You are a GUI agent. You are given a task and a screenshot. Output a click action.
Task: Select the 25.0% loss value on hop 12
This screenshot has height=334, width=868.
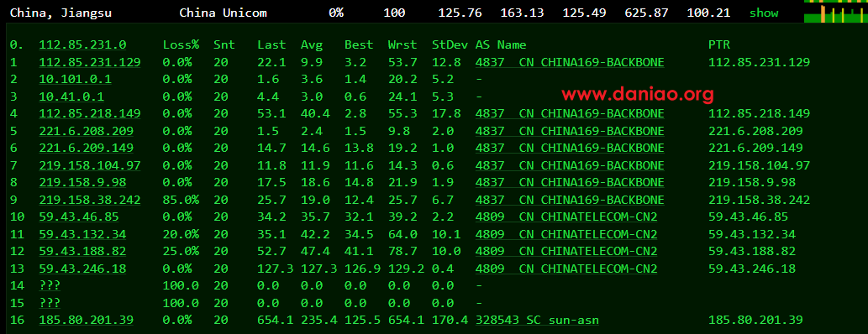click(181, 252)
